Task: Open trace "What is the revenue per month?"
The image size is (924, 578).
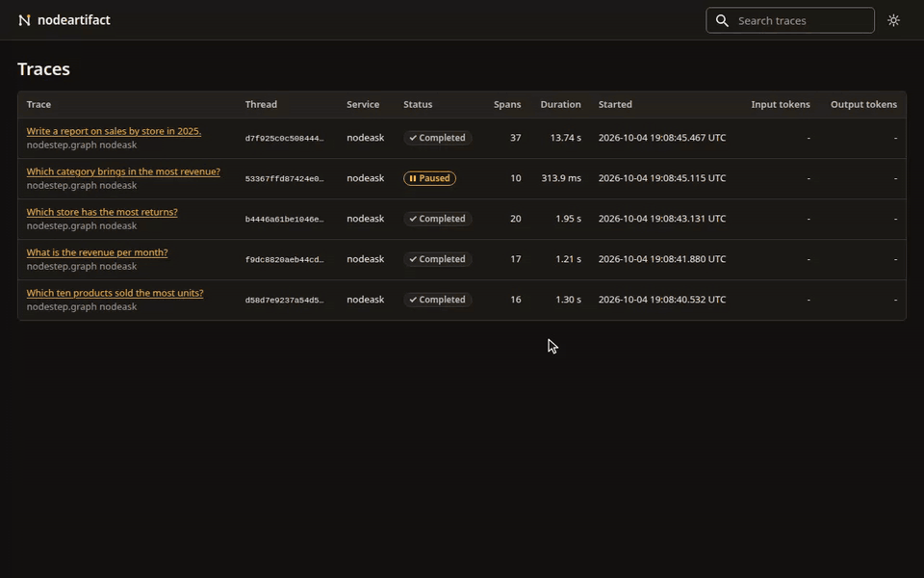Action: pos(97,252)
